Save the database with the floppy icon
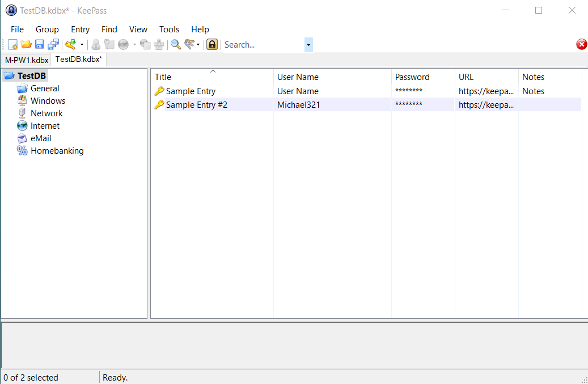The image size is (588, 384). (40, 45)
